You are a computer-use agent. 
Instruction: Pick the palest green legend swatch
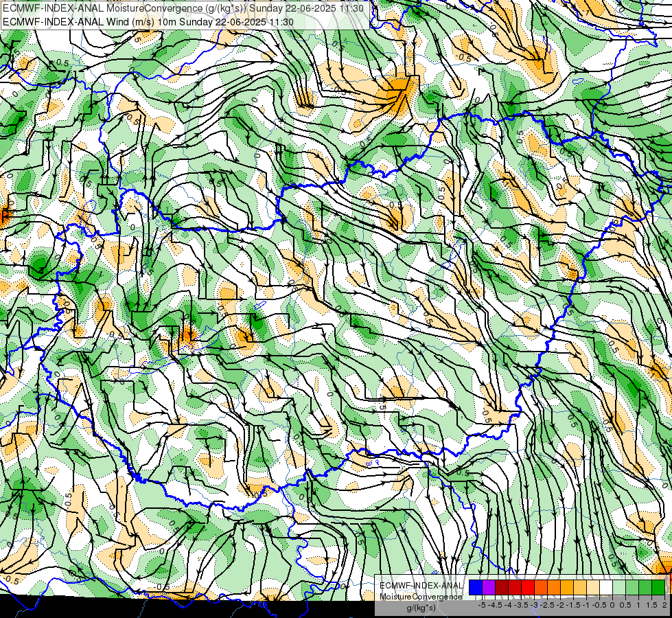tap(619, 588)
